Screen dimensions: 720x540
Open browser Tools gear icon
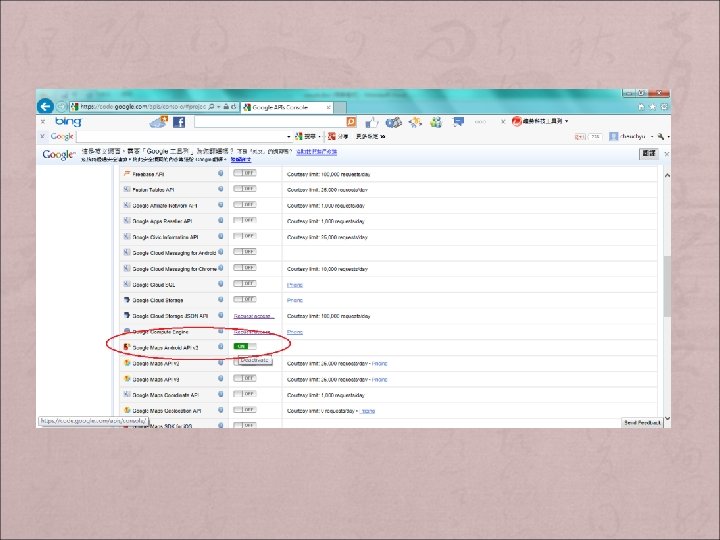(664, 107)
